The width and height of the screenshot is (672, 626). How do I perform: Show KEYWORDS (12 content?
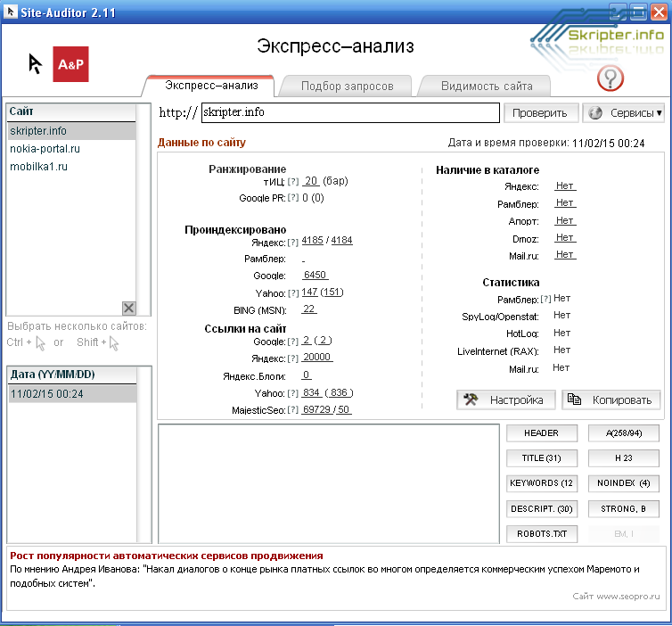(x=542, y=483)
